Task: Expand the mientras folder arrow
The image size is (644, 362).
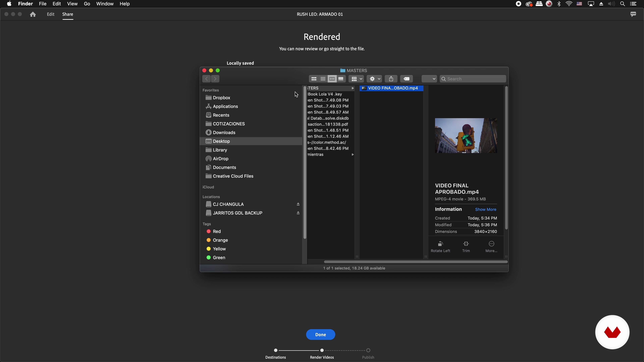Action: pyautogui.click(x=353, y=155)
